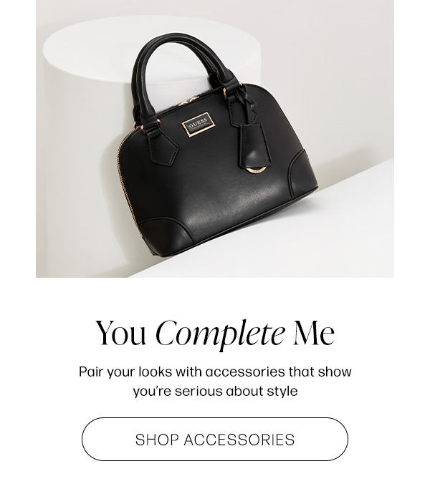Click the italic word Complete in the heading
Image resolution: width=430 pixels, height=504 pixels.
point(221,334)
